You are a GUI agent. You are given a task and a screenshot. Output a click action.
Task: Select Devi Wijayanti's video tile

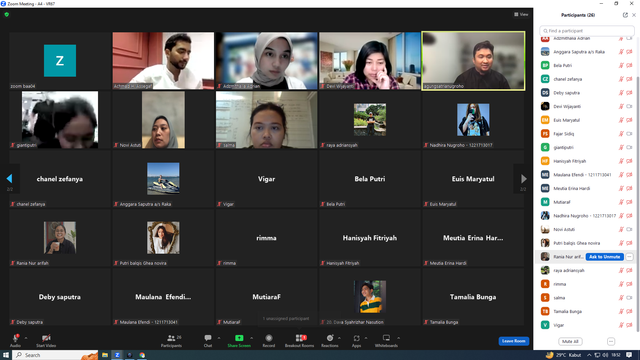(x=369, y=61)
